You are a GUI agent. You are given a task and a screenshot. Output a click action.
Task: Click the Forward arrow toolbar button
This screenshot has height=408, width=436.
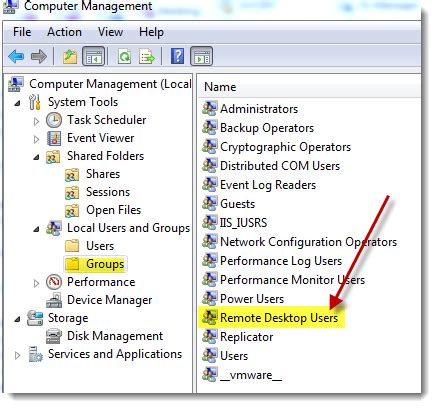click(x=39, y=56)
